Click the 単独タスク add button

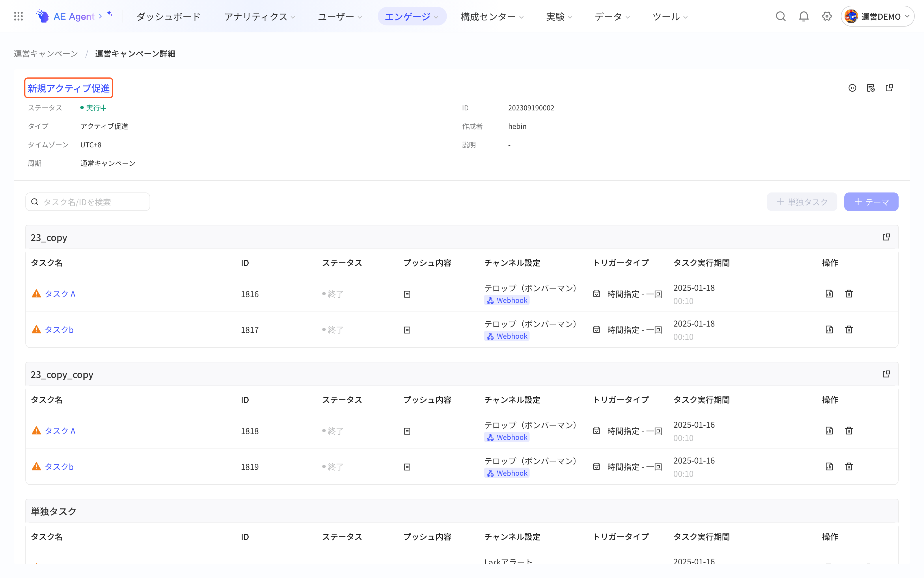click(802, 202)
